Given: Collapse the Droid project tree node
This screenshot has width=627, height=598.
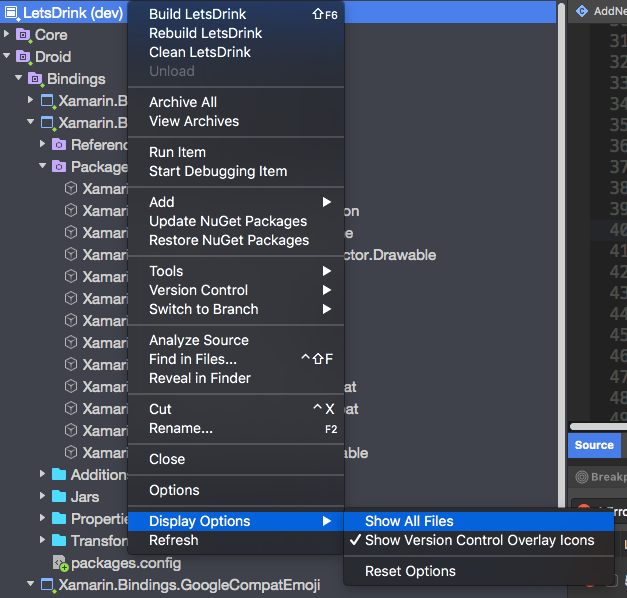Looking at the screenshot, I should click(x=8, y=57).
